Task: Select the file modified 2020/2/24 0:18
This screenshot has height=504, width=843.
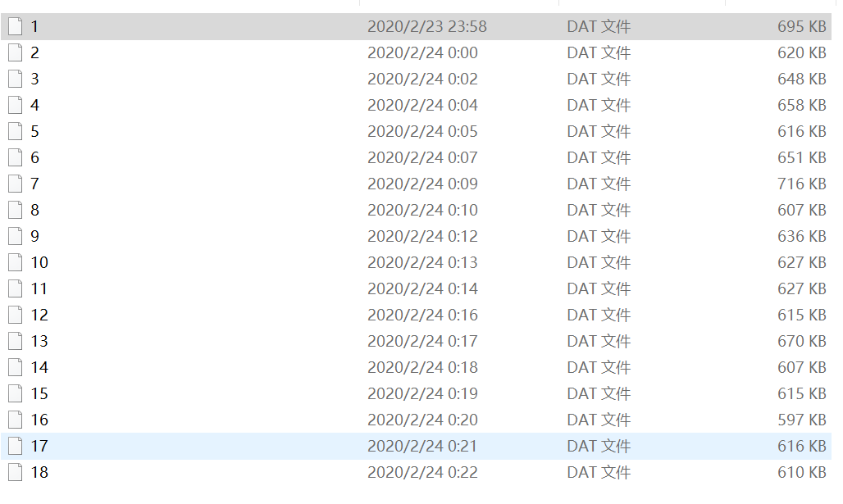Action: (x=416, y=367)
